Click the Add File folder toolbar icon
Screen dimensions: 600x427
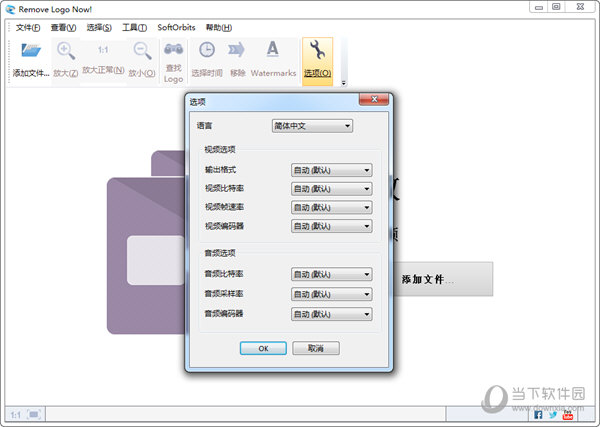(31, 51)
